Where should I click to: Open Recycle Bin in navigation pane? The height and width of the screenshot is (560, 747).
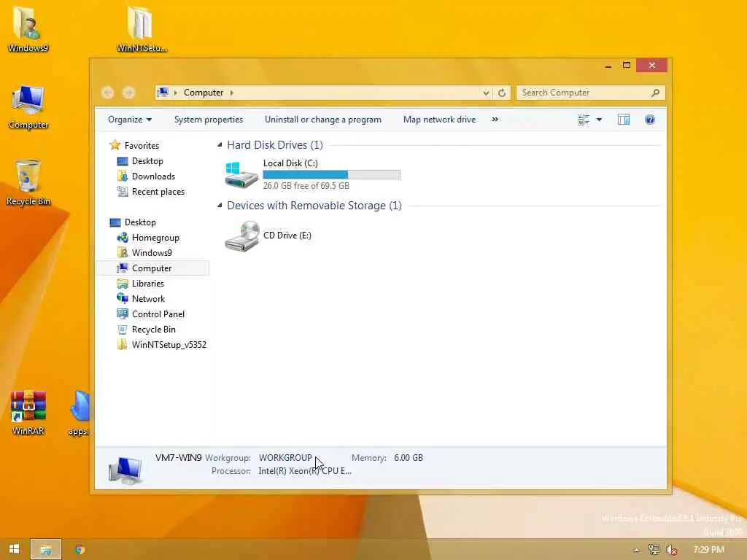[153, 330]
